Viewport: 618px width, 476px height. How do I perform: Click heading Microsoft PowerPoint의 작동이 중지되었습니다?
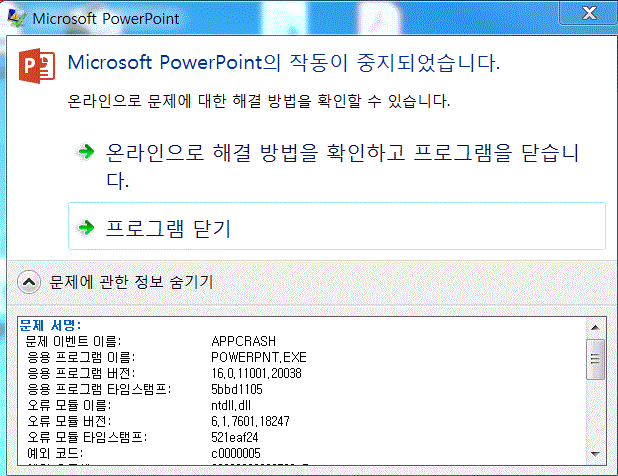point(284,63)
